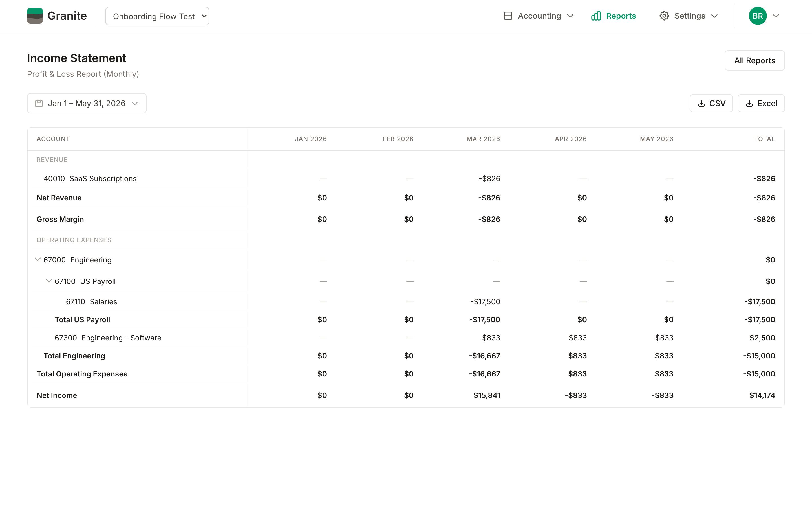Click the Excel download icon
The image size is (812, 508).
749,104
